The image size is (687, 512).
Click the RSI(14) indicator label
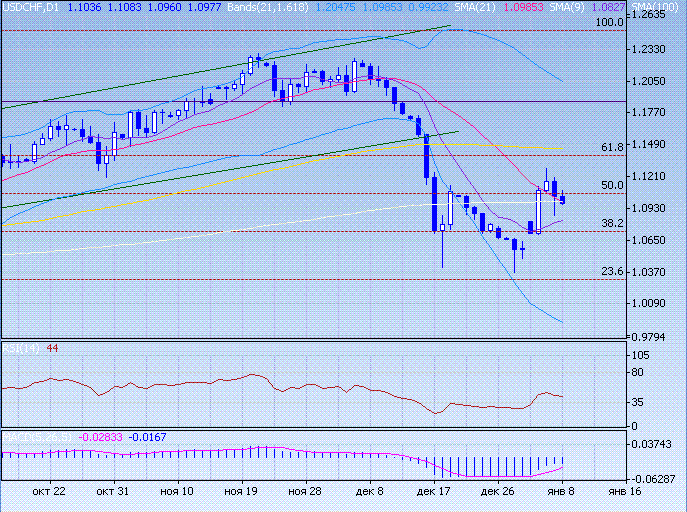pos(20,347)
